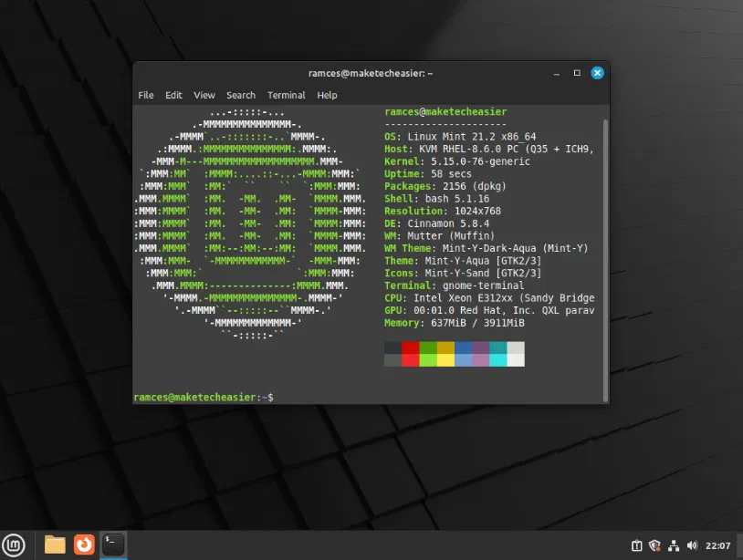The width and height of the screenshot is (743, 560).
Task: Open the network connections tray icon
Action: [x=674, y=544]
